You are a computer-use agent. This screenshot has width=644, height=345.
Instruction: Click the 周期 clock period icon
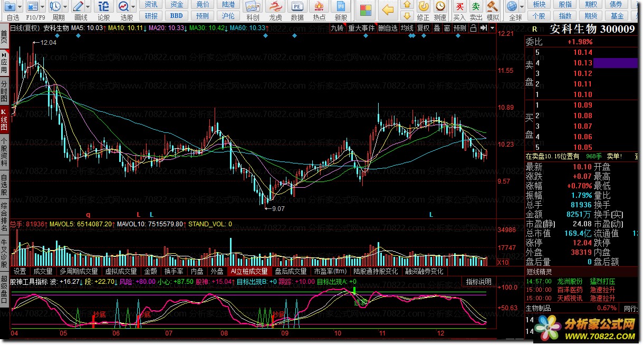[x=55, y=6]
